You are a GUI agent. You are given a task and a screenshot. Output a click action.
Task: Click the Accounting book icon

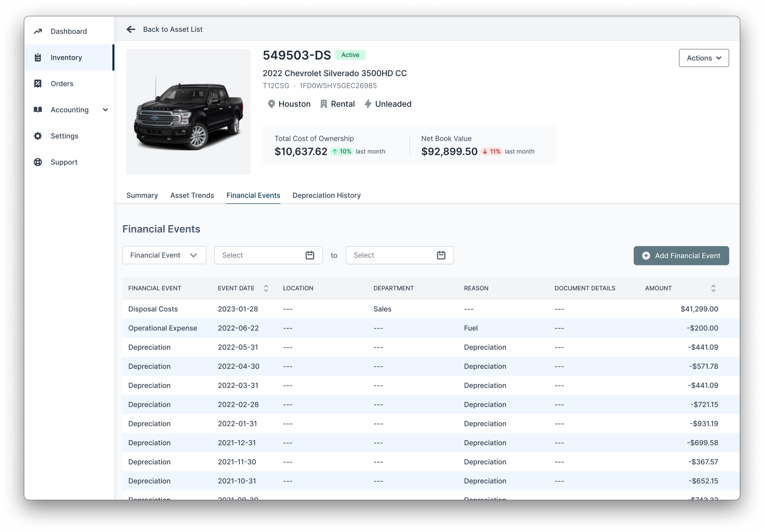click(x=38, y=110)
